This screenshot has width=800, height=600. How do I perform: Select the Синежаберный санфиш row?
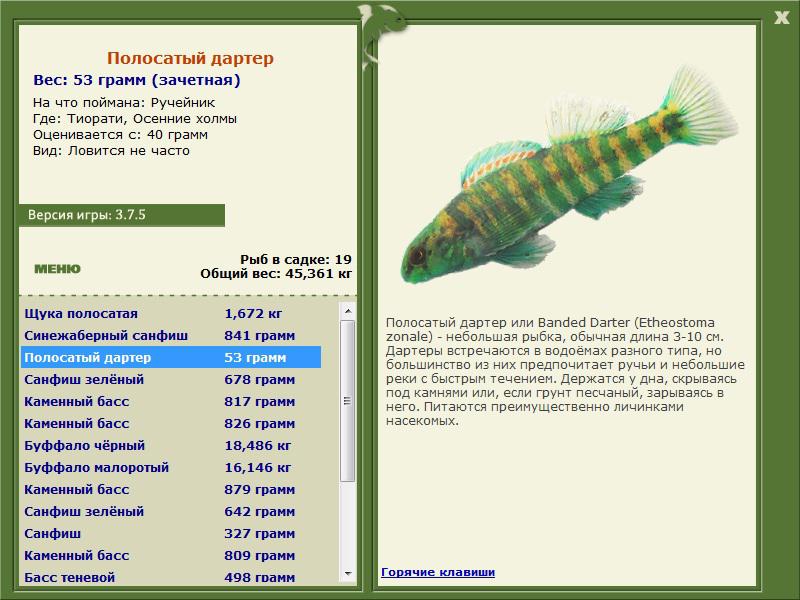[171, 335]
